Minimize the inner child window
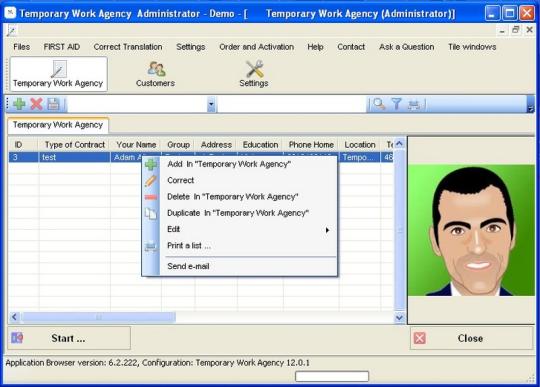 [502, 31]
